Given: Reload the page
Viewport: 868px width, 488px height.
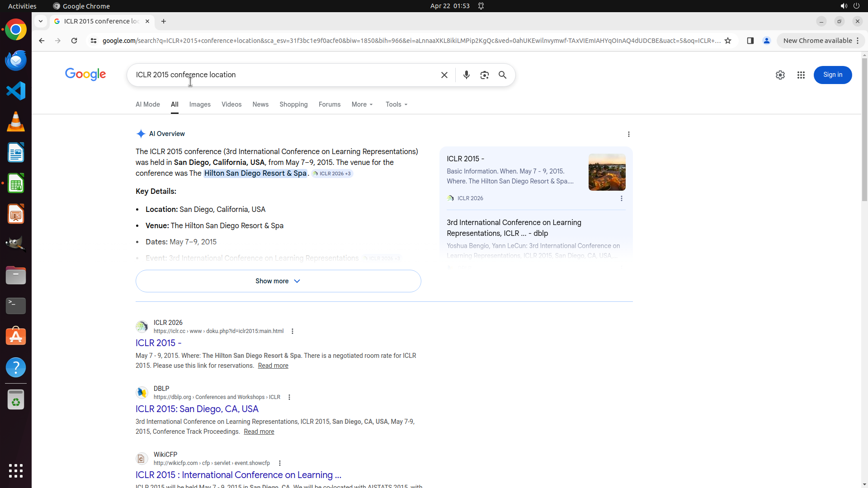Looking at the screenshot, I should click(74, 41).
